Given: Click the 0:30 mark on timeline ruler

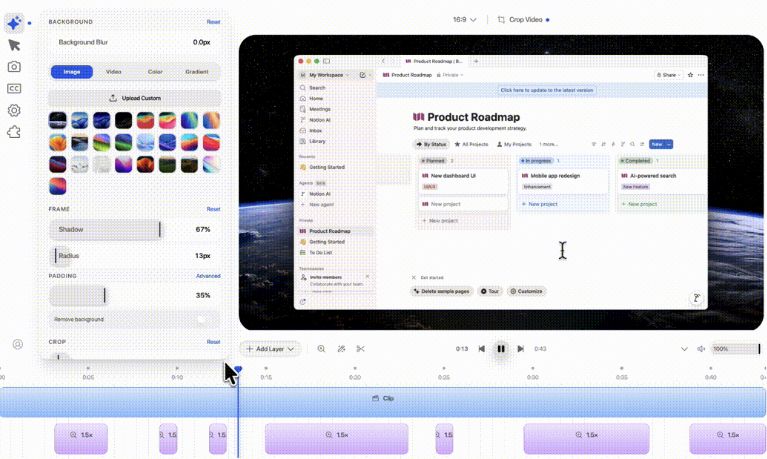Looking at the screenshot, I should (533, 377).
